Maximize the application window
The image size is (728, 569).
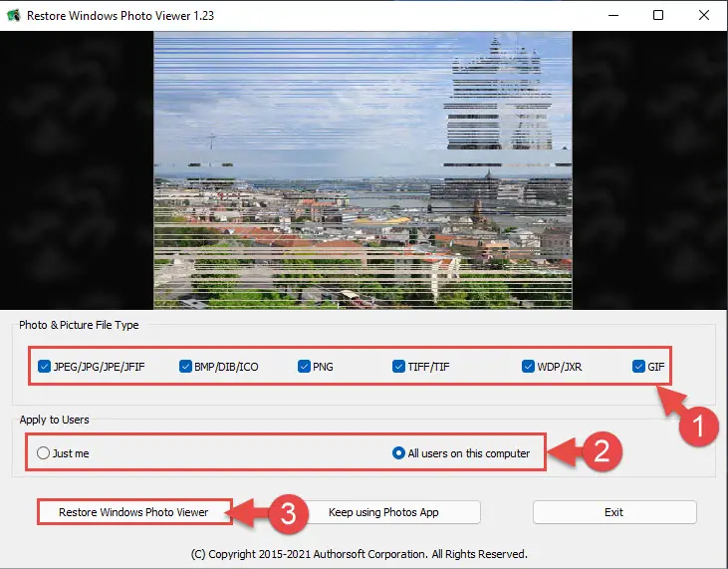click(x=658, y=15)
